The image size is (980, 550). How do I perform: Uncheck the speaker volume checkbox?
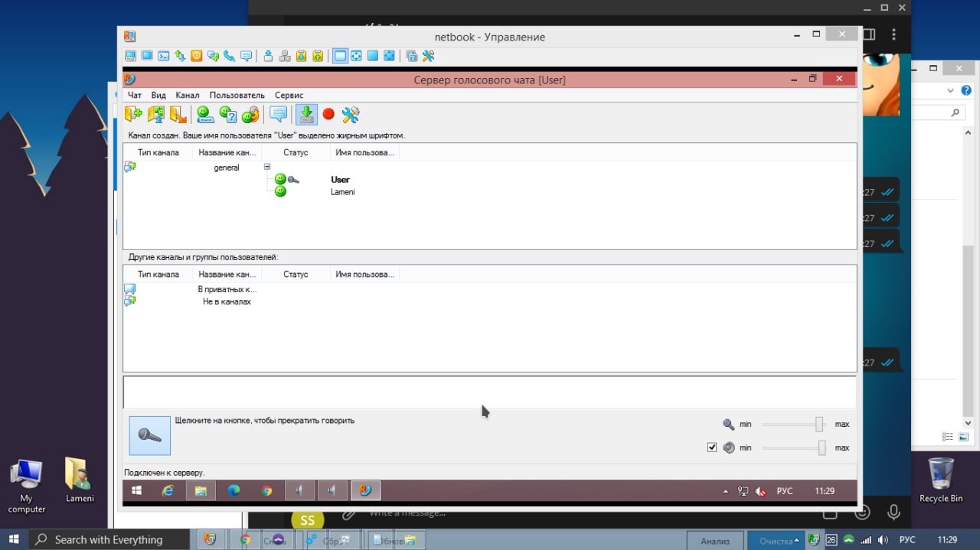coord(712,447)
